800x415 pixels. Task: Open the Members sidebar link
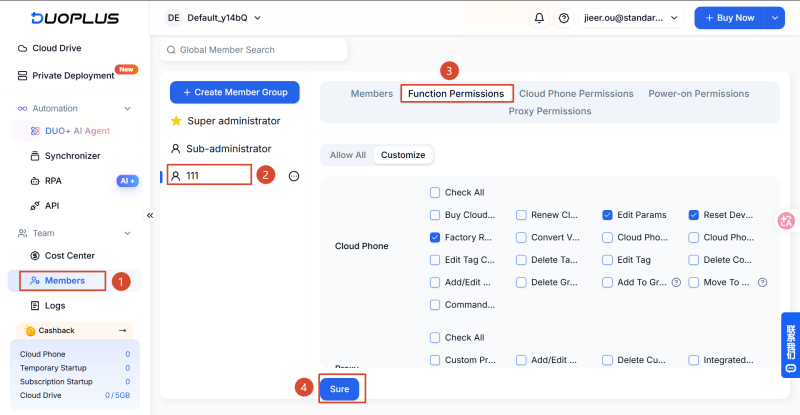pyautogui.click(x=64, y=281)
